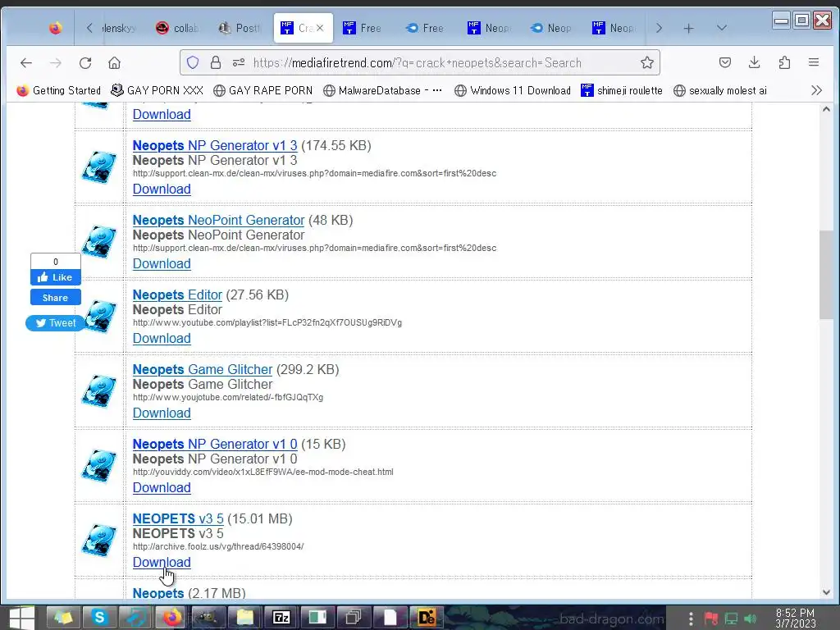This screenshot has width=840, height=630.
Task: Switch to the first Free tab
Action: [364, 28]
